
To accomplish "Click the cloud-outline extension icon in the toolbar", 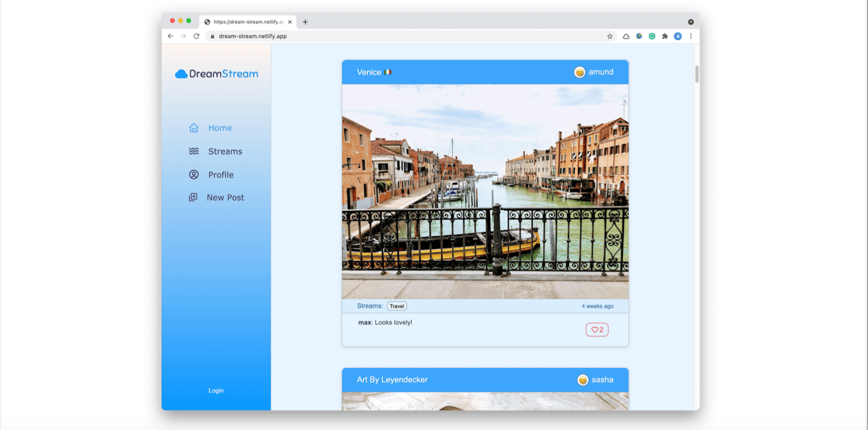I will (x=626, y=36).
